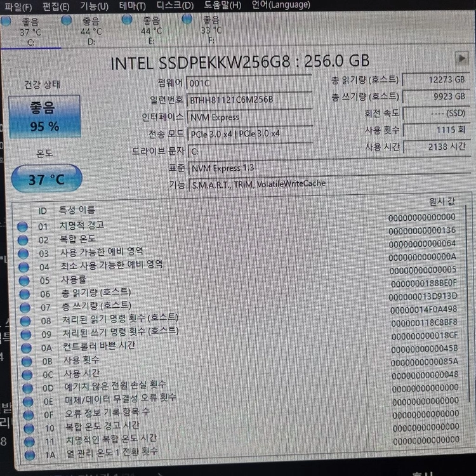Click the status icon for attribute 05 사용률
The width and height of the screenshot is (476, 476).
click(x=24, y=281)
